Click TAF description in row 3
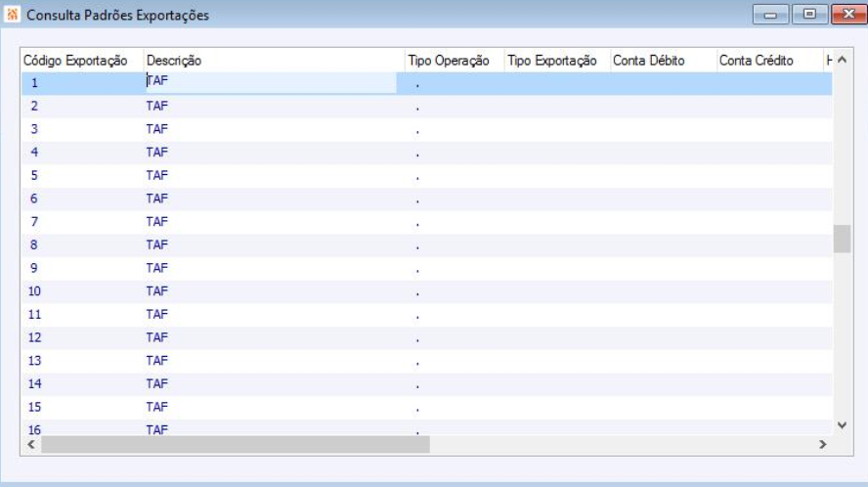868x487 pixels. click(157, 129)
